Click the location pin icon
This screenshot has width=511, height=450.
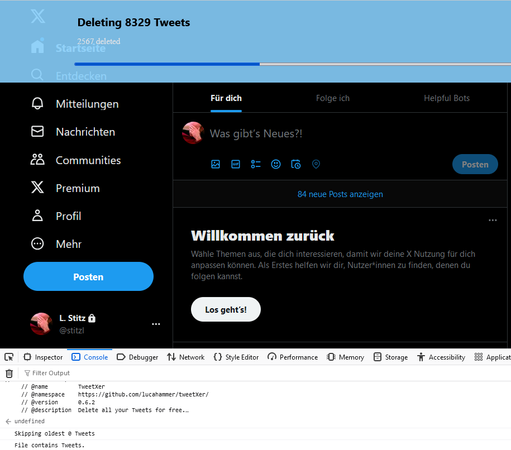(316, 164)
